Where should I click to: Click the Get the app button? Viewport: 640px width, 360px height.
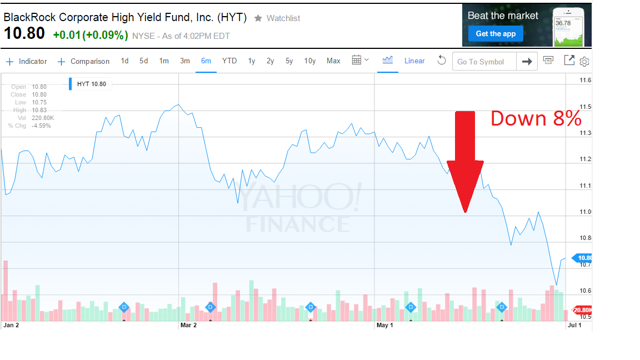click(x=496, y=33)
